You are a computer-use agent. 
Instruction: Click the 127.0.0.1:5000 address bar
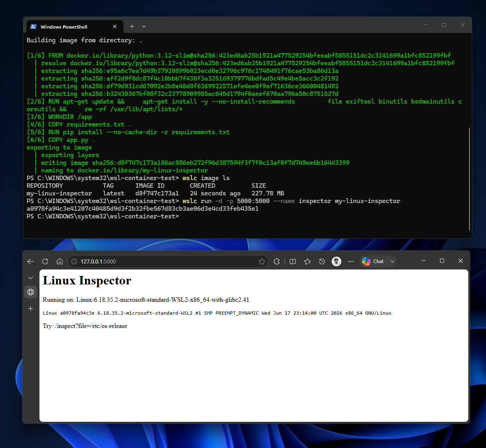tap(167, 261)
